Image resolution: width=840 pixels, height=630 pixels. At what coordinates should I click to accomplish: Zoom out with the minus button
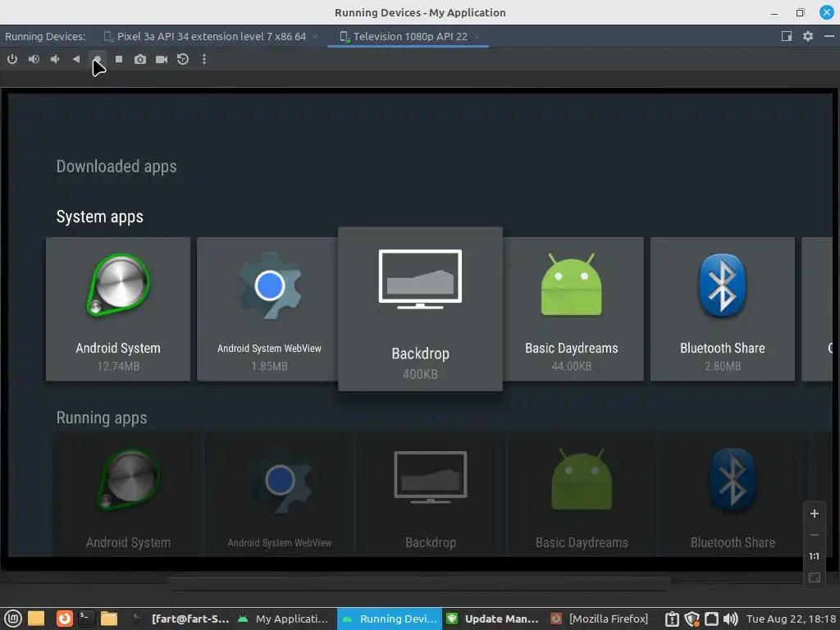pyautogui.click(x=815, y=535)
